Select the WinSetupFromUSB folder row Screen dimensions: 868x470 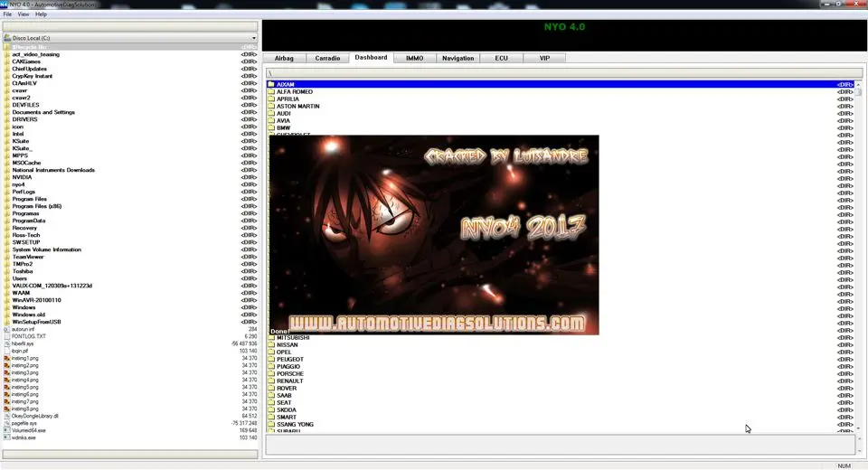(x=130, y=322)
